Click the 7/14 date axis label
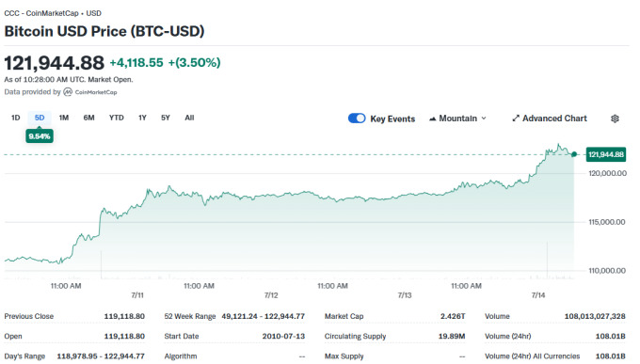 pyautogui.click(x=538, y=295)
